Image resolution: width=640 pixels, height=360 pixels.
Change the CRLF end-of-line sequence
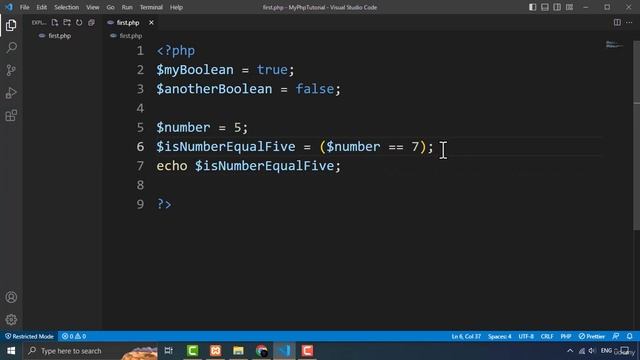(x=547, y=336)
